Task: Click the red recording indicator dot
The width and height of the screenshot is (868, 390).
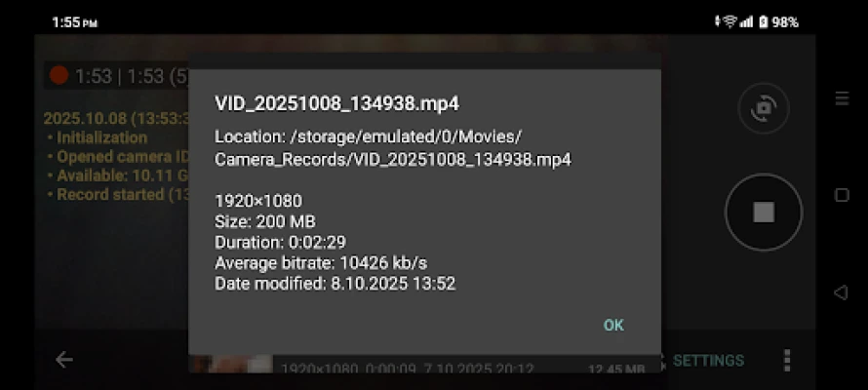Action: pyautogui.click(x=59, y=75)
